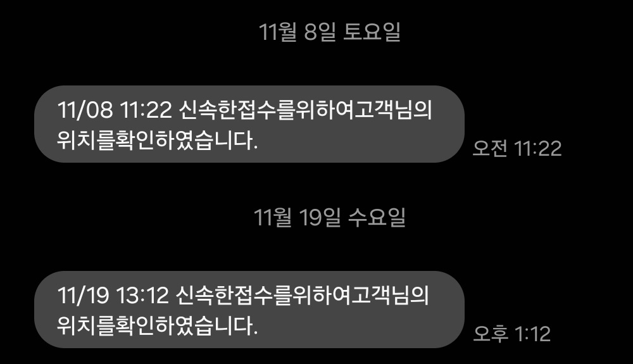633x364 pixels.
Task: Tap the 11월 8일 토요일 date header
Action: pos(329,32)
